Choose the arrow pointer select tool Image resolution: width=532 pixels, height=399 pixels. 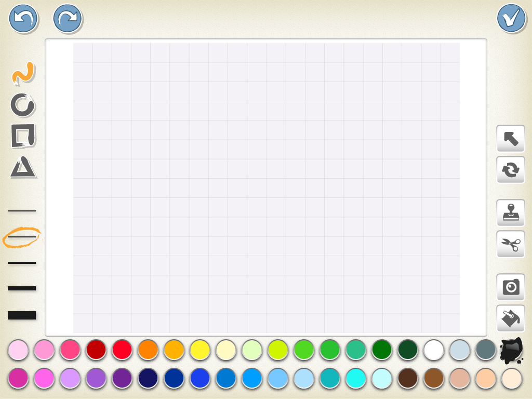(511, 138)
